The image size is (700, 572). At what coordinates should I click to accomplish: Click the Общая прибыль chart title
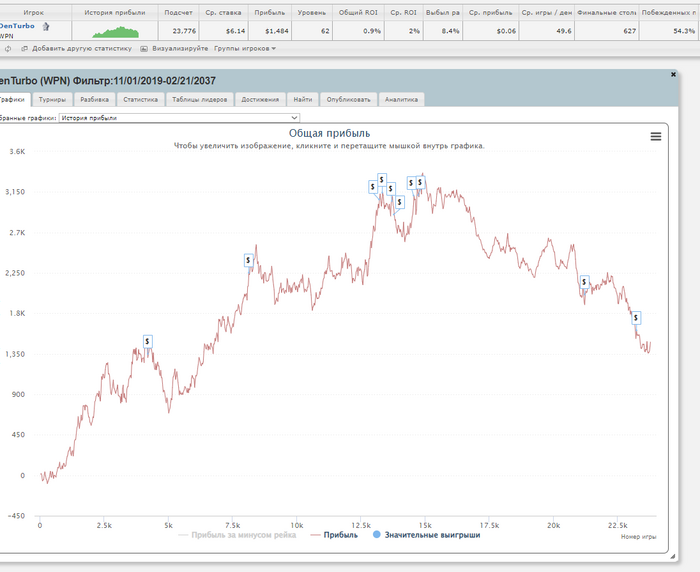tap(329, 133)
